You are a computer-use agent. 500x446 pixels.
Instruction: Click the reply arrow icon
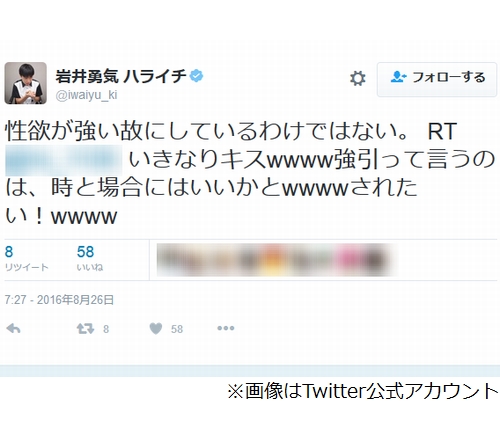tap(13, 329)
